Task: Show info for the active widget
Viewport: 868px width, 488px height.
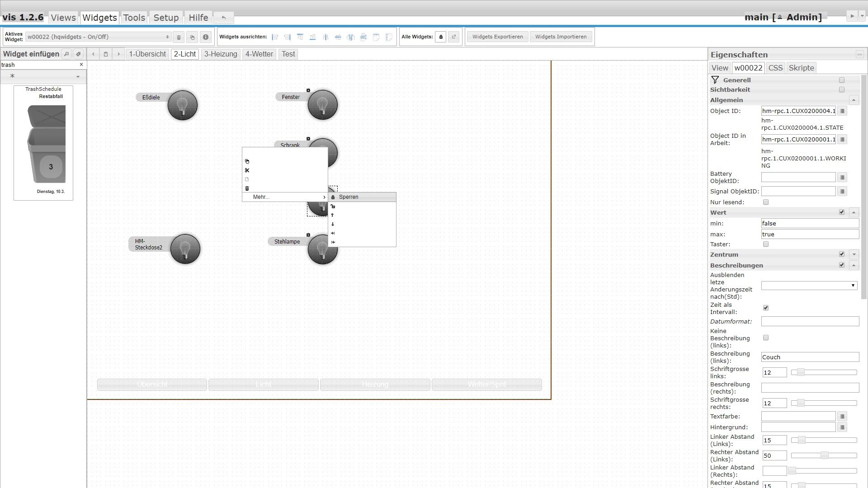Action: [206, 37]
